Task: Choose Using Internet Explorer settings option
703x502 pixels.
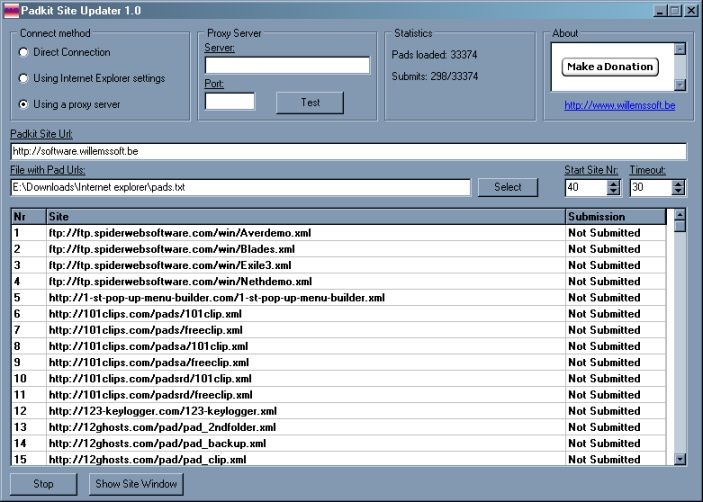Action: tap(24, 78)
